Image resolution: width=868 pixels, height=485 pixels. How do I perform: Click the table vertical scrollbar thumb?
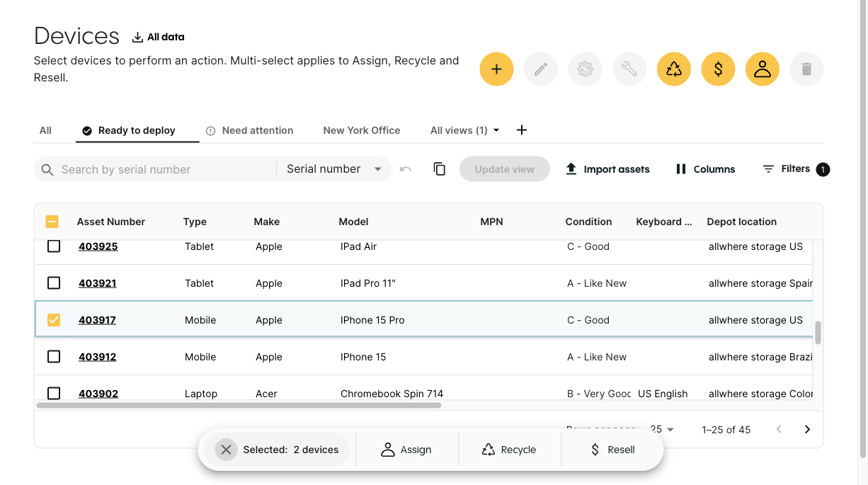tap(818, 333)
